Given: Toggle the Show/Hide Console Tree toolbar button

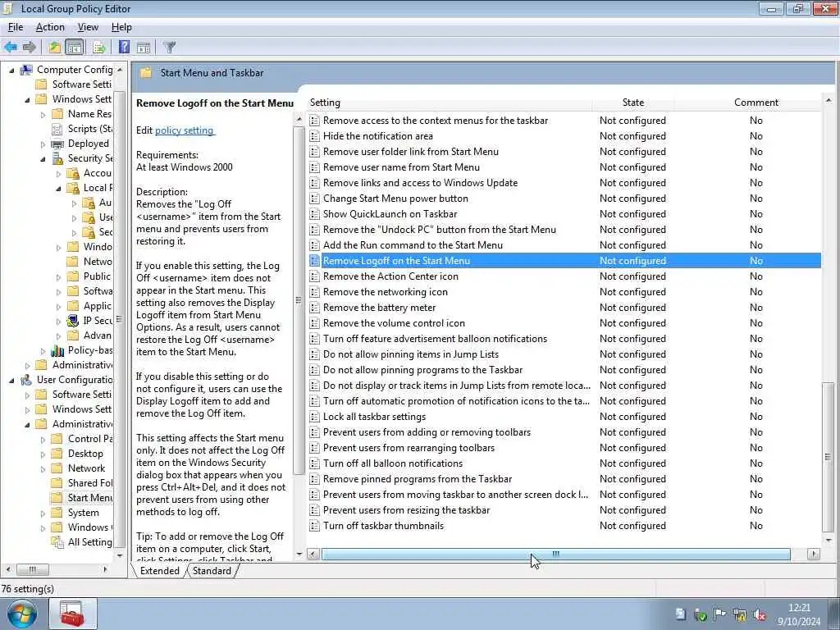Looking at the screenshot, I should 75,47.
